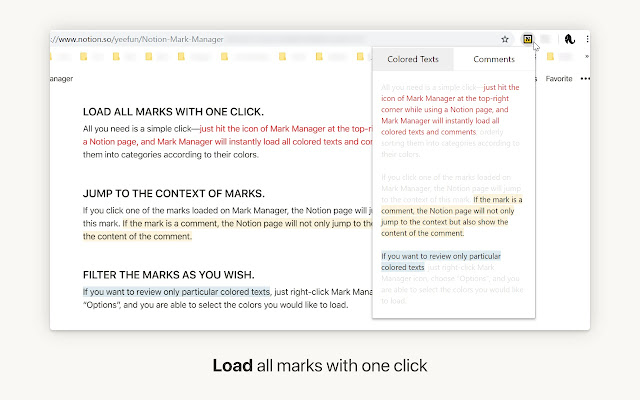Click heading 'JUMP TO THE CONTEXT OF MARKS.'
Screen dimensions: 640x400
[173, 193]
